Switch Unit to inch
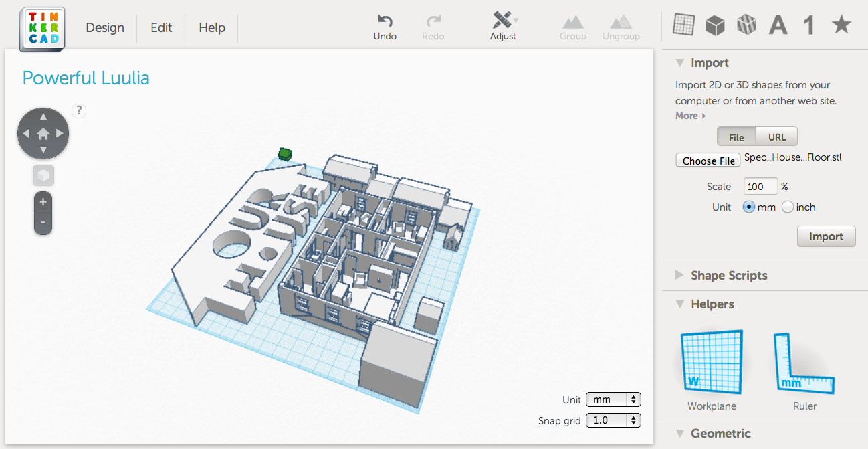The image size is (868, 449). tap(788, 207)
